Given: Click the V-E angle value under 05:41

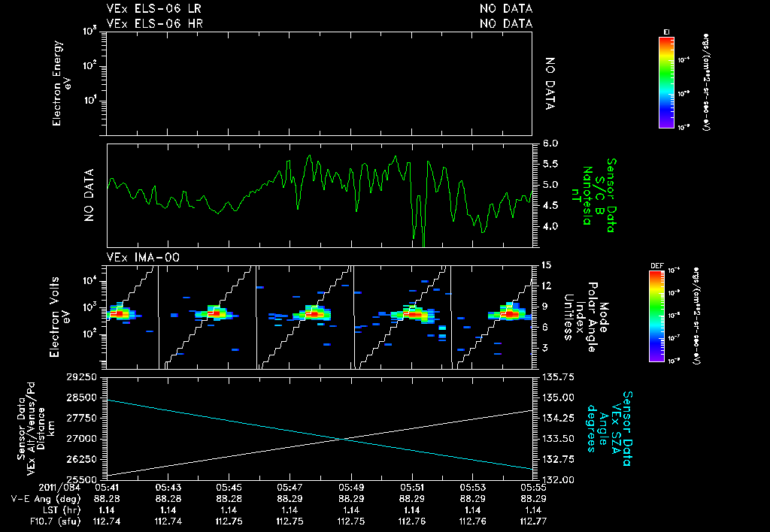Looking at the screenshot, I should (107, 499).
